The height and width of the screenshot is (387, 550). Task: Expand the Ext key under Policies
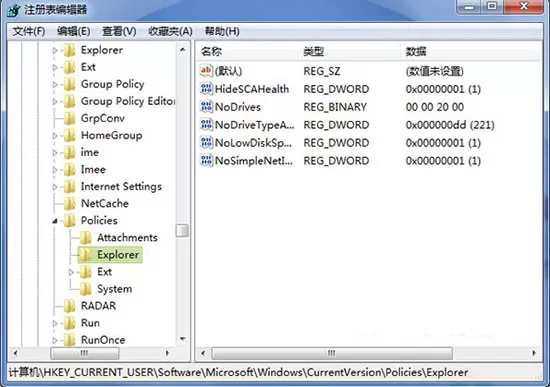71,272
